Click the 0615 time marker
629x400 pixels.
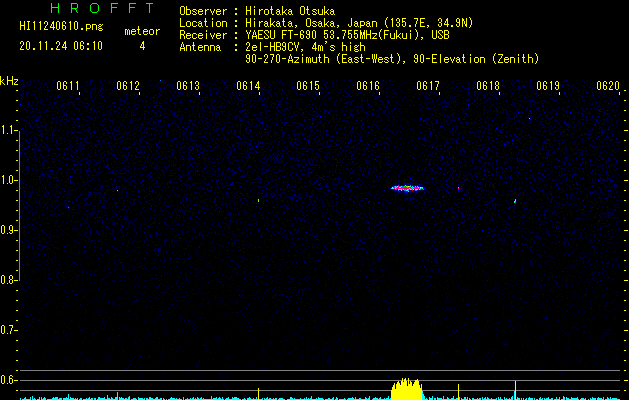[308, 86]
